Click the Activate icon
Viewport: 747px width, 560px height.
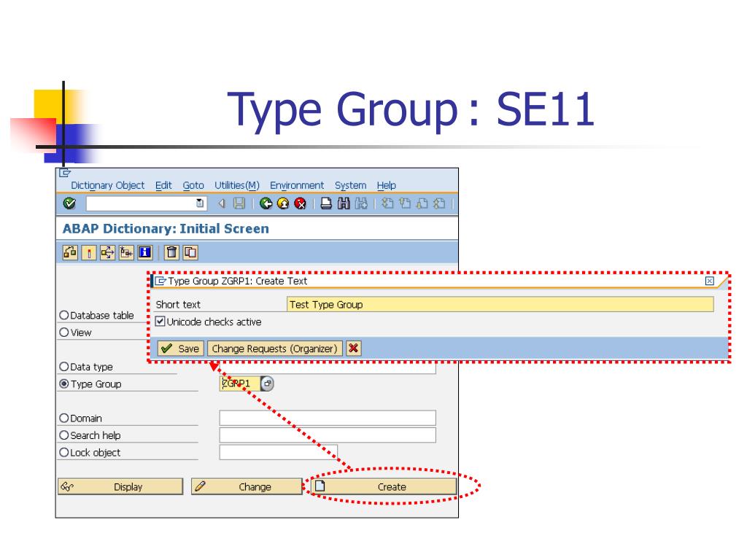[88, 252]
